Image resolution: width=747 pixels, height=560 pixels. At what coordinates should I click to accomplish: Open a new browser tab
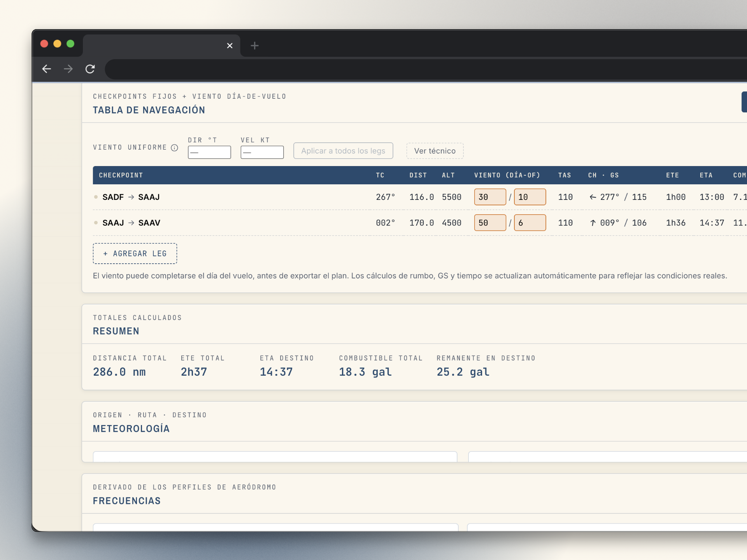pyautogui.click(x=254, y=45)
